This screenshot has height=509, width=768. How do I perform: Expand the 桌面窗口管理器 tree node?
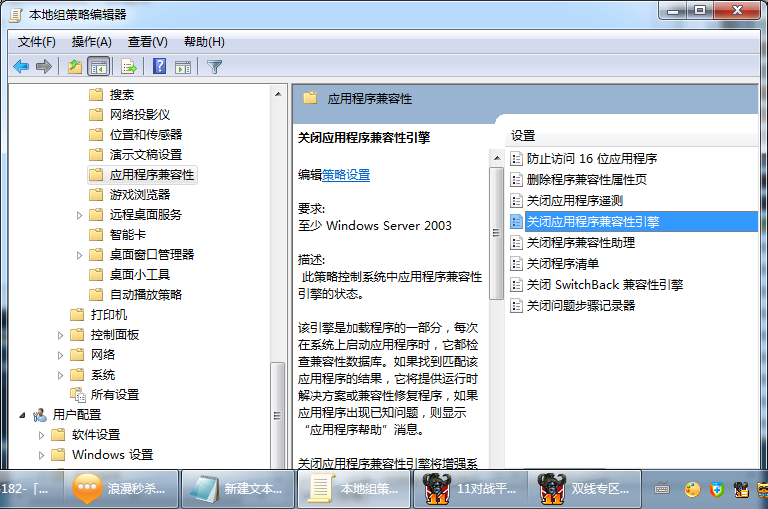[x=79, y=255]
